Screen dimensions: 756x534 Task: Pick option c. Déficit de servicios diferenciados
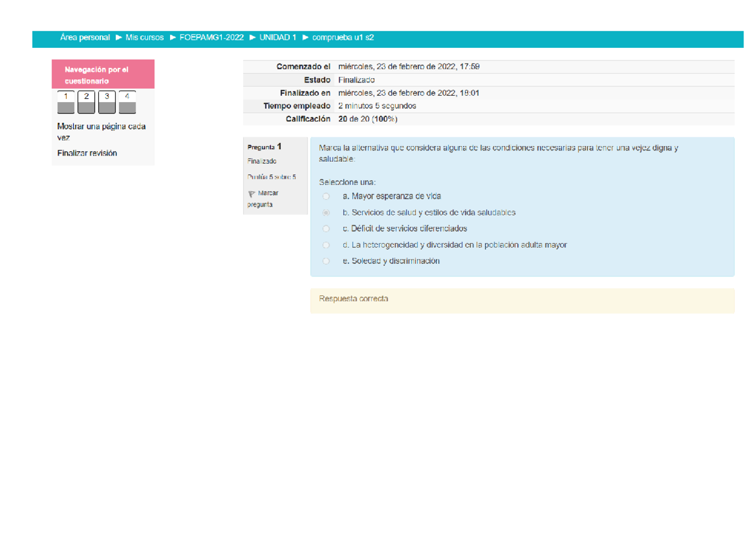pos(326,229)
